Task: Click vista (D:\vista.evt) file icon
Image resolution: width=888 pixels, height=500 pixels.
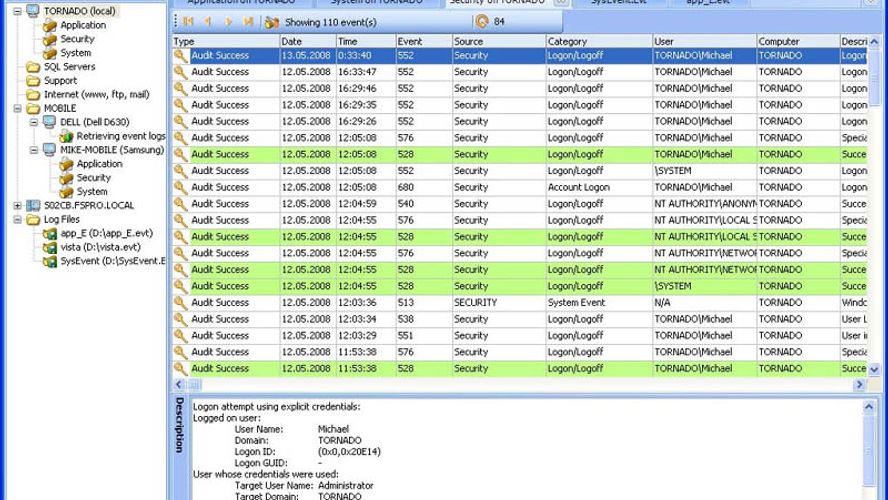Action: click(50, 247)
